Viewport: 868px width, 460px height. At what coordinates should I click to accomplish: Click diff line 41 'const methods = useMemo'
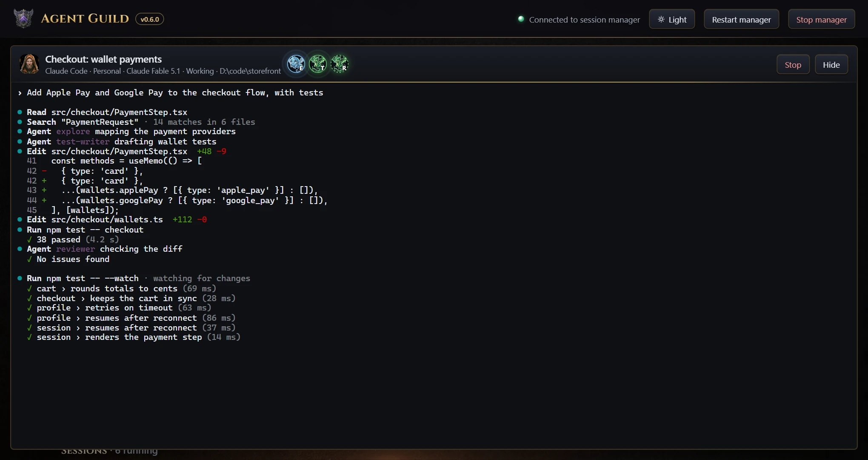[x=114, y=161]
